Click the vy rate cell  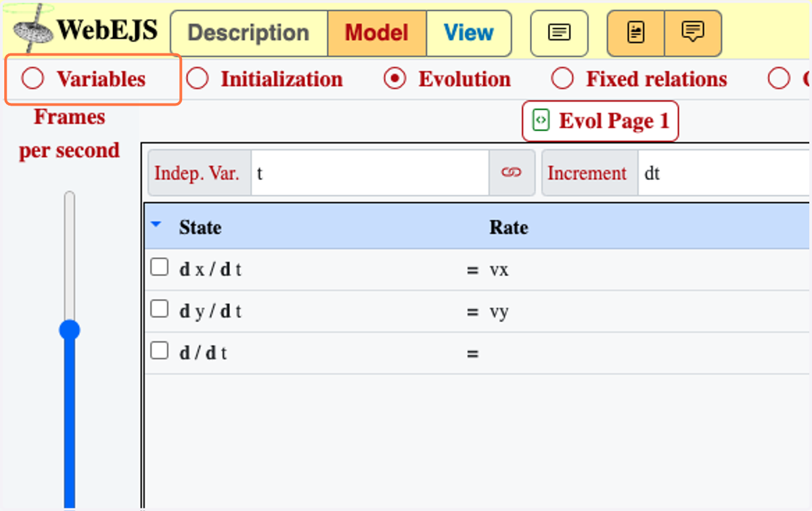tap(499, 312)
